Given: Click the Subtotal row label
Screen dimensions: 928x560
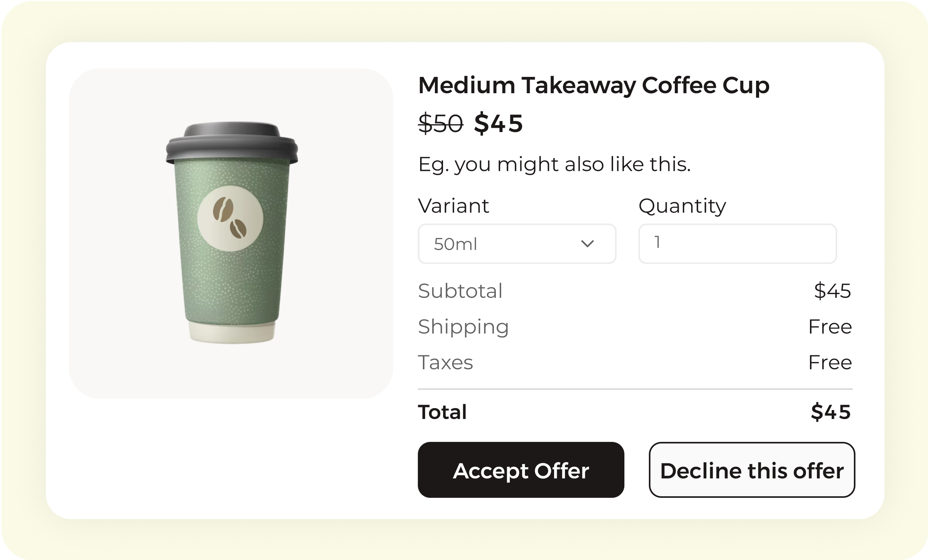Looking at the screenshot, I should tap(460, 291).
